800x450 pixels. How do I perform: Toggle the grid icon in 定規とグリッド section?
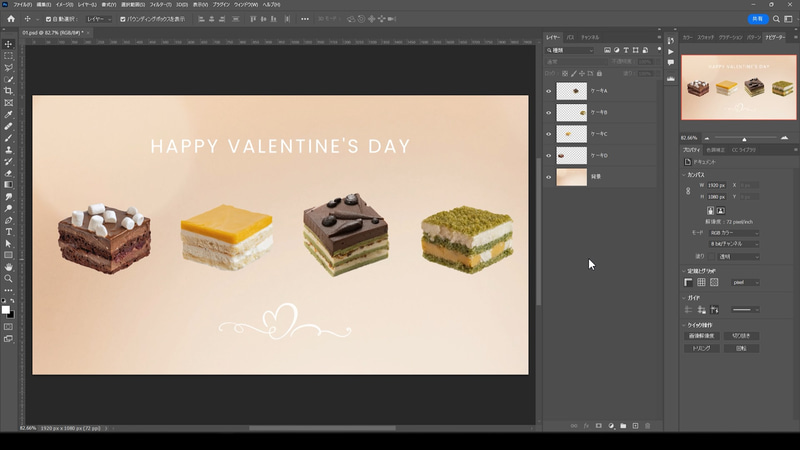coord(701,282)
